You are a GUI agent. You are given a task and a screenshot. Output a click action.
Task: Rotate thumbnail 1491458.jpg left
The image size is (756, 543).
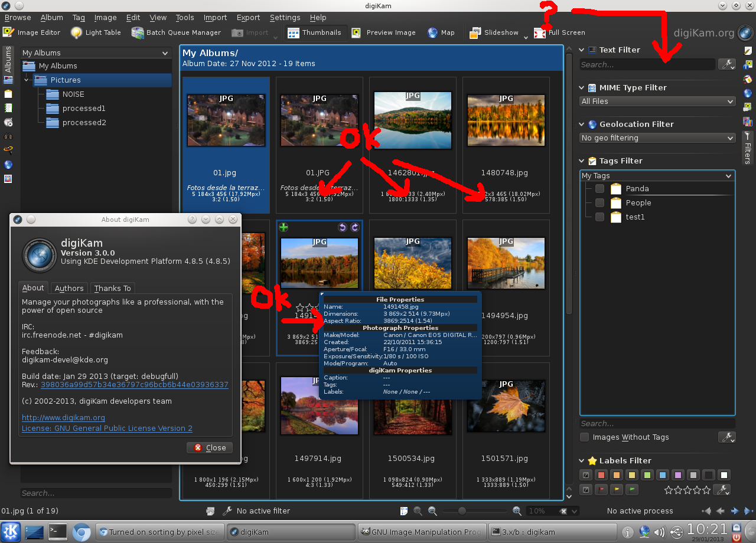343,227
